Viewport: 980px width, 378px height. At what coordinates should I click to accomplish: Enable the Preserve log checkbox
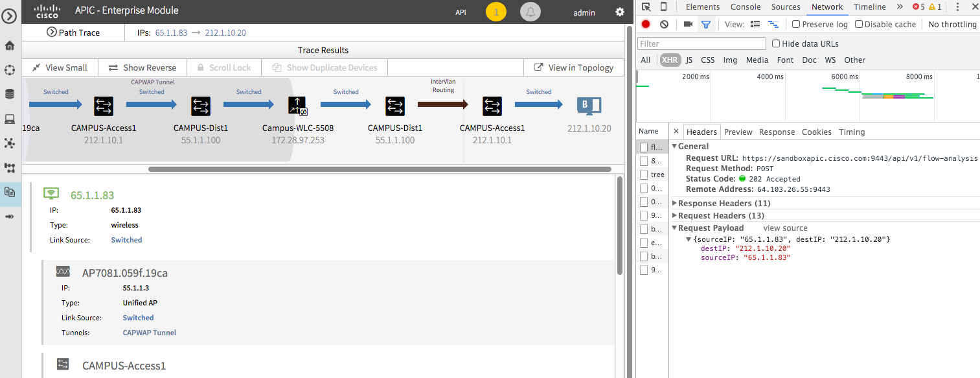point(796,25)
